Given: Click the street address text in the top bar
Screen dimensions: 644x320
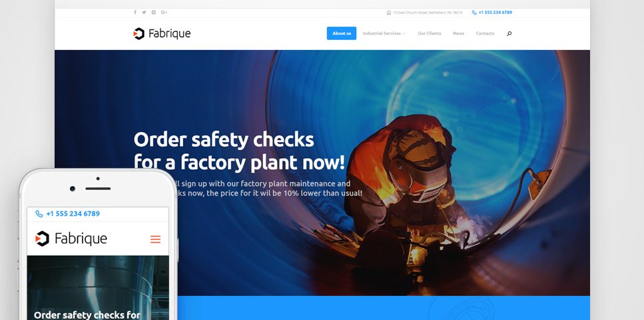Looking at the screenshot, I should (x=428, y=13).
